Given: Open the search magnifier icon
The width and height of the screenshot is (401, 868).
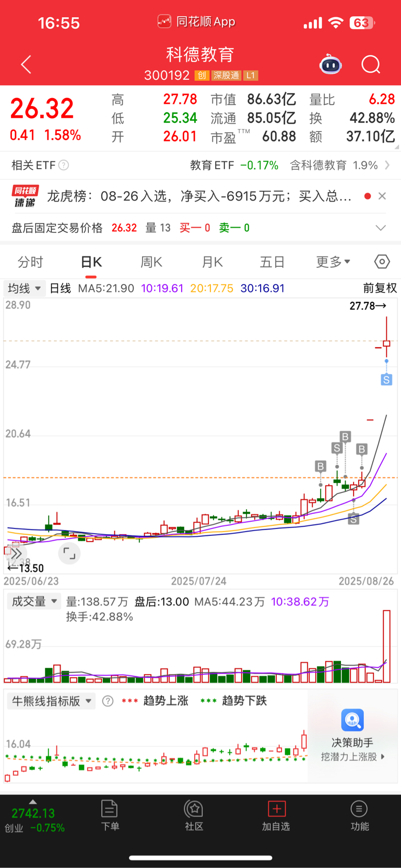Looking at the screenshot, I should [371, 65].
